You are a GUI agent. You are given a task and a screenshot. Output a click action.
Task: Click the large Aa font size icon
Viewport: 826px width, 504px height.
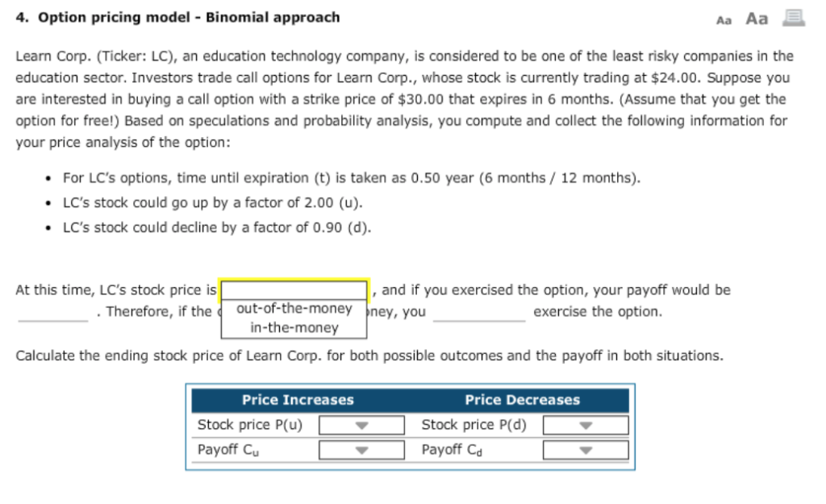(x=757, y=17)
